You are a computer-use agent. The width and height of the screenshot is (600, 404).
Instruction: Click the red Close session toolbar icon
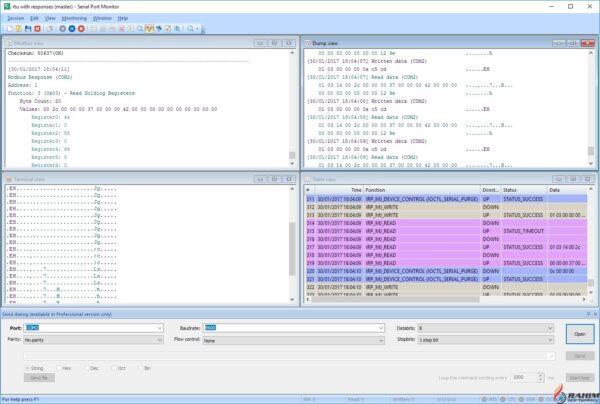coord(38,29)
